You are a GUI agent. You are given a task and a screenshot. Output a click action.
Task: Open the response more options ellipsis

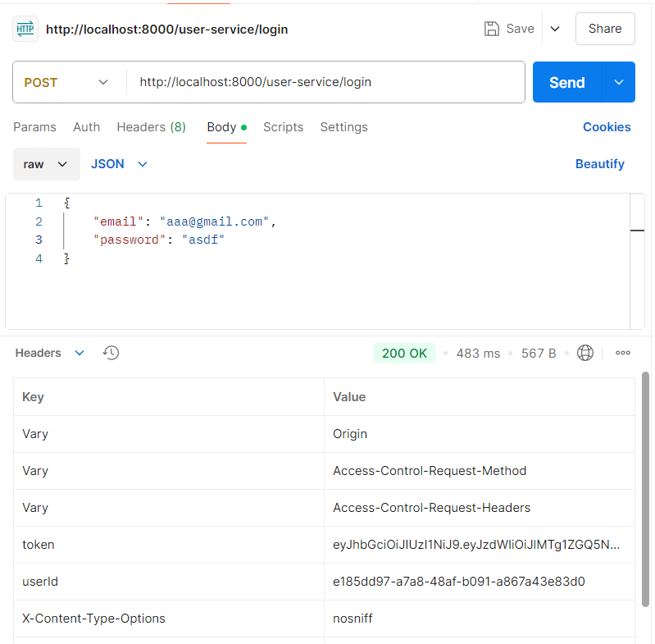tap(623, 353)
